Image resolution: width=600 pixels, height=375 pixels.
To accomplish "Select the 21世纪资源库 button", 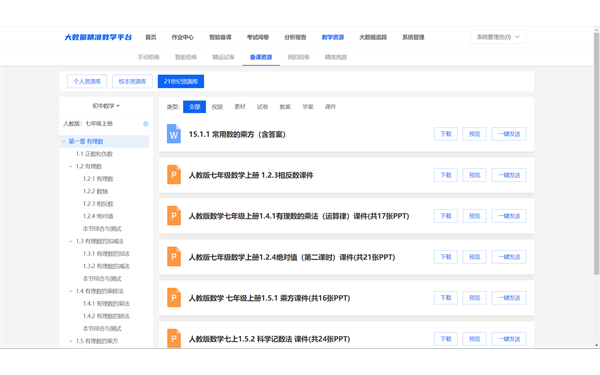I will coord(181,81).
